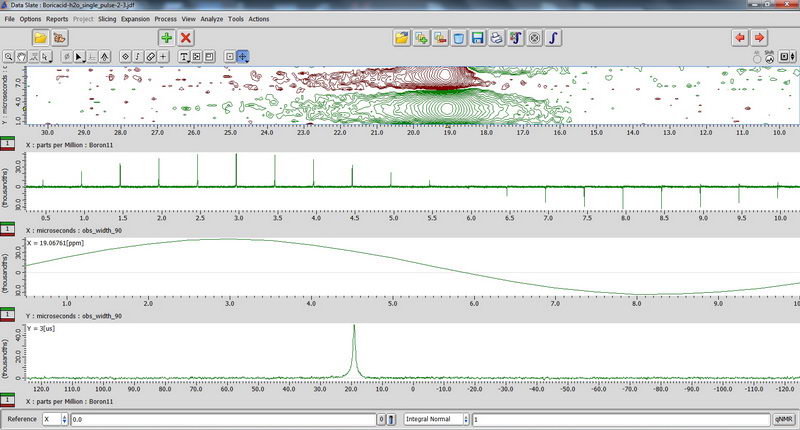Screen dimensions: 800x430
Task: Click the red right arrow navigation icon
Action: click(x=760, y=38)
